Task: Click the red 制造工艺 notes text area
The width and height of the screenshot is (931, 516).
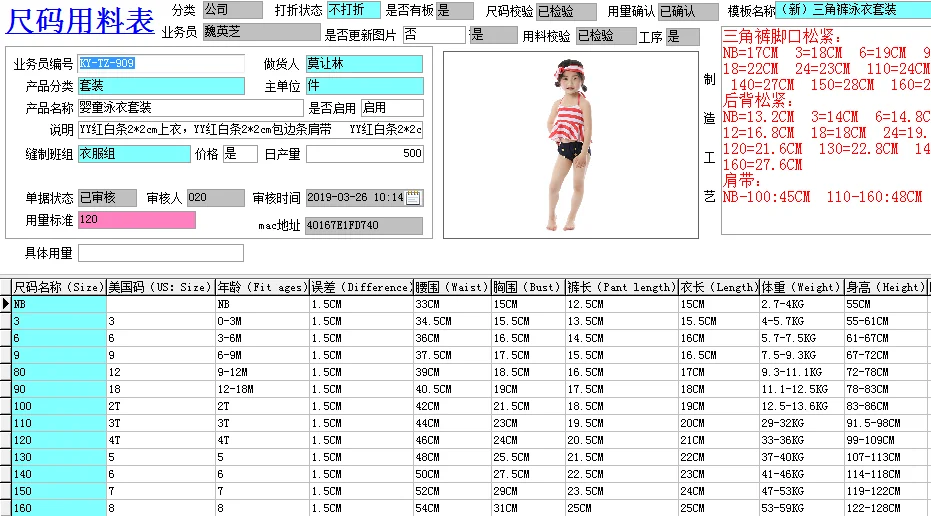Action: coord(826,131)
